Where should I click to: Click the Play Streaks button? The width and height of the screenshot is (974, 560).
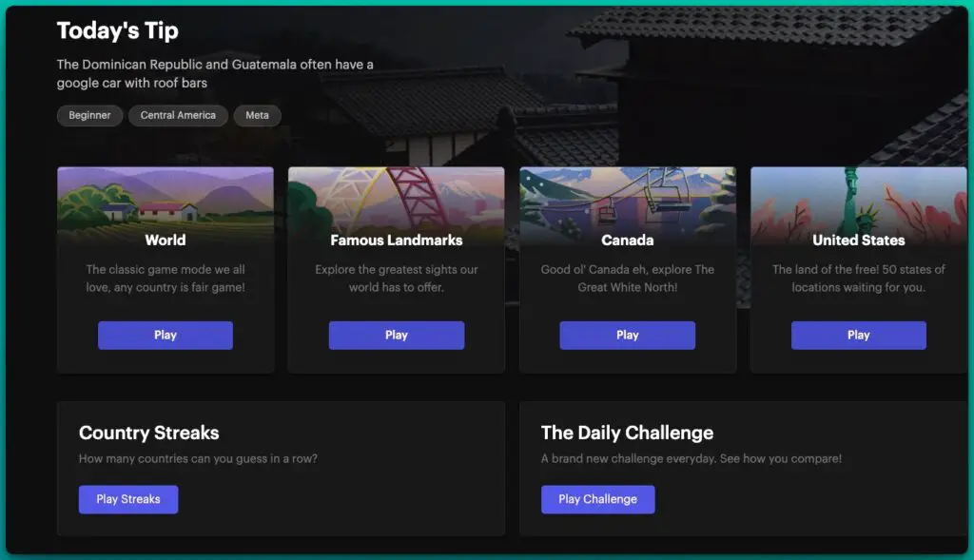[128, 499]
